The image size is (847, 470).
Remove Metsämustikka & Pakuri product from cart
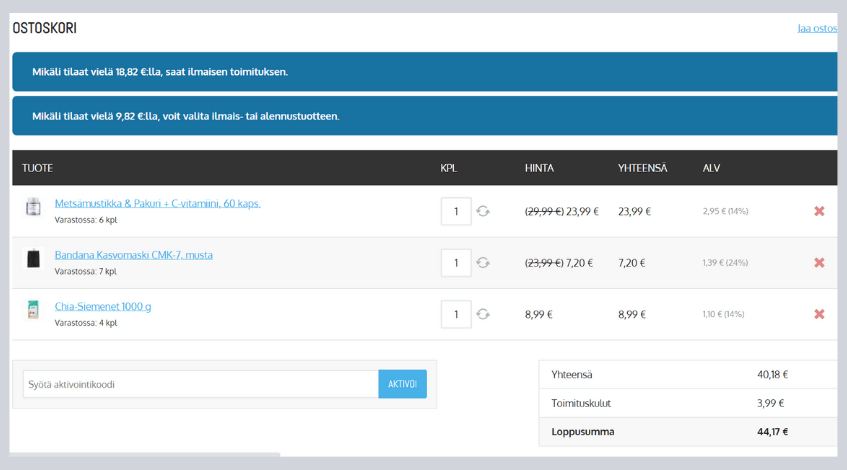click(x=819, y=211)
